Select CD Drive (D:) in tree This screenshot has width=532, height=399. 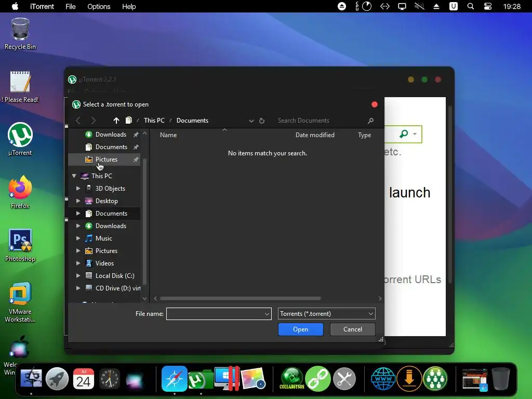104,288
